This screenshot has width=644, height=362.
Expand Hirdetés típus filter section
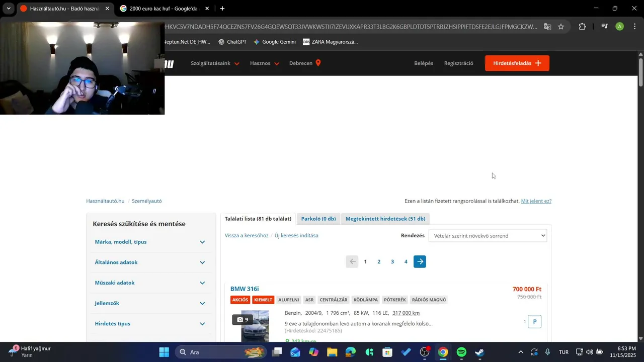coord(151,324)
